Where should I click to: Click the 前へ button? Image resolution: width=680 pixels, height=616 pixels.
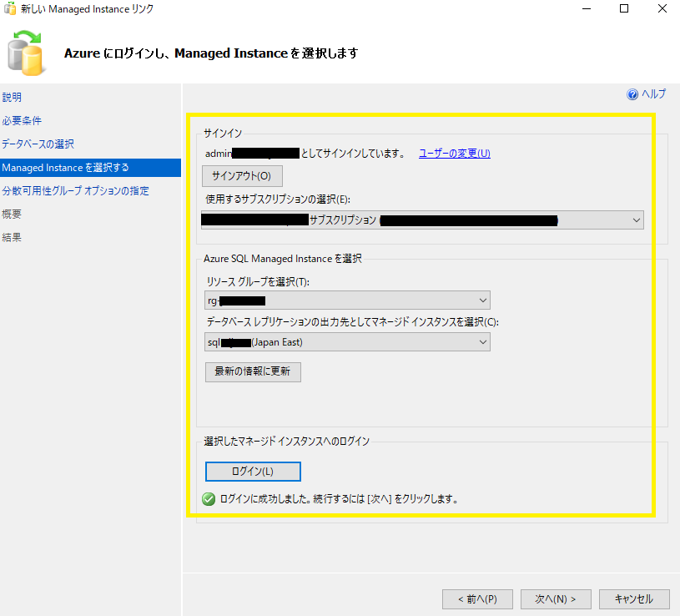click(477, 598)
